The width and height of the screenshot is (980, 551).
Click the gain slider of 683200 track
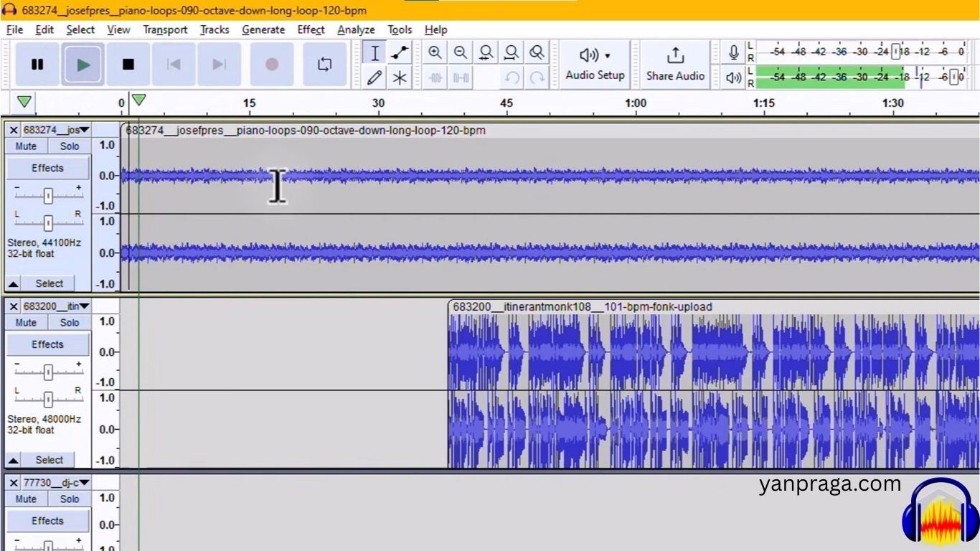pos(48,371)
